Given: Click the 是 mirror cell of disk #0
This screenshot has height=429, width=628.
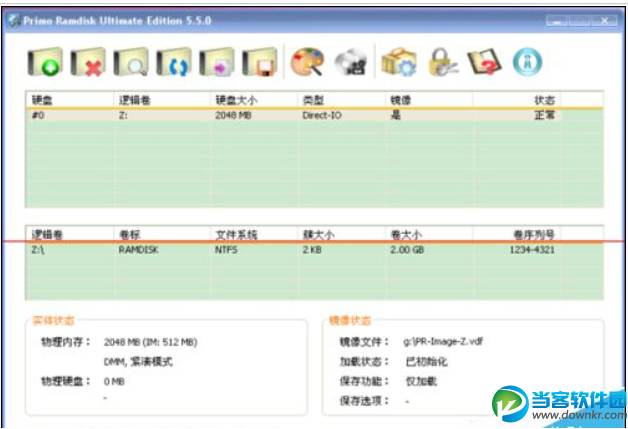Looking at the screenshot, I should click(x=395, y=115).
